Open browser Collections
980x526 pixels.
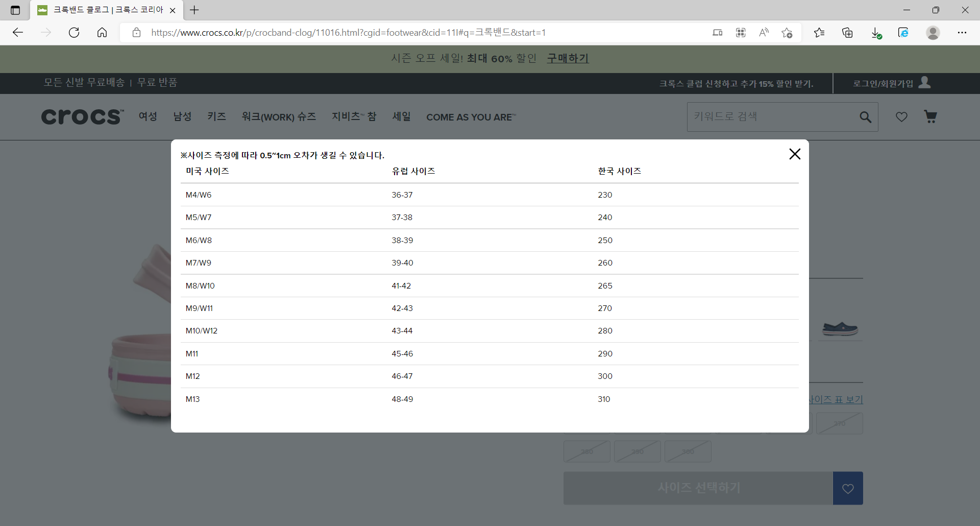point(847,33)
